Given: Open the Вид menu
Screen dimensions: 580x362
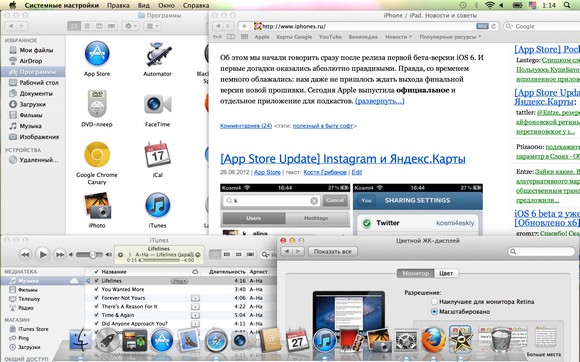Looking at the screenshot, I should tap(144, 5).
